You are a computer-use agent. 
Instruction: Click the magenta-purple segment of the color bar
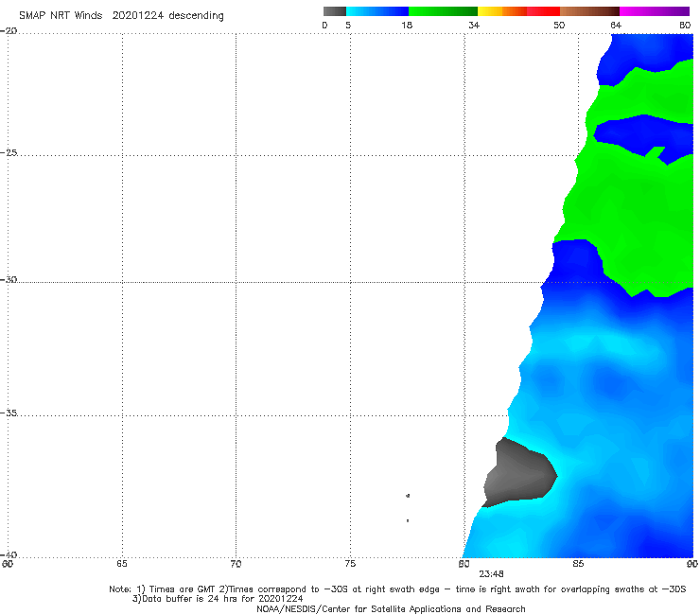(x=655, y=11)
